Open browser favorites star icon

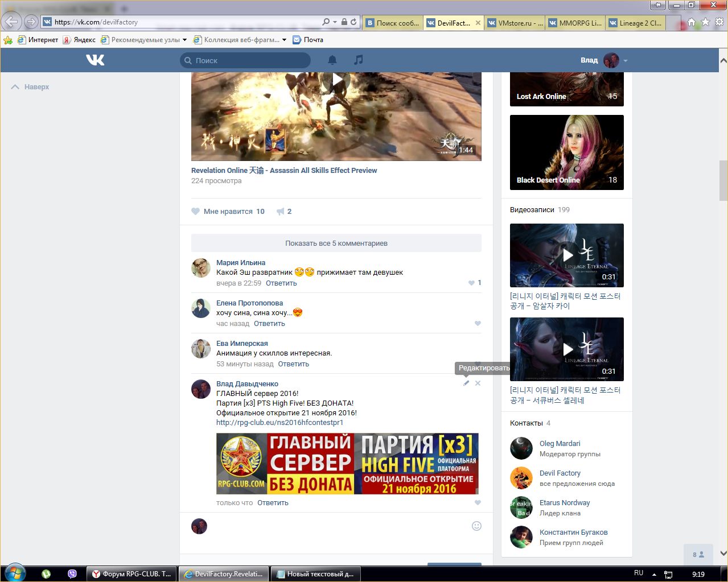coord(706,22)
